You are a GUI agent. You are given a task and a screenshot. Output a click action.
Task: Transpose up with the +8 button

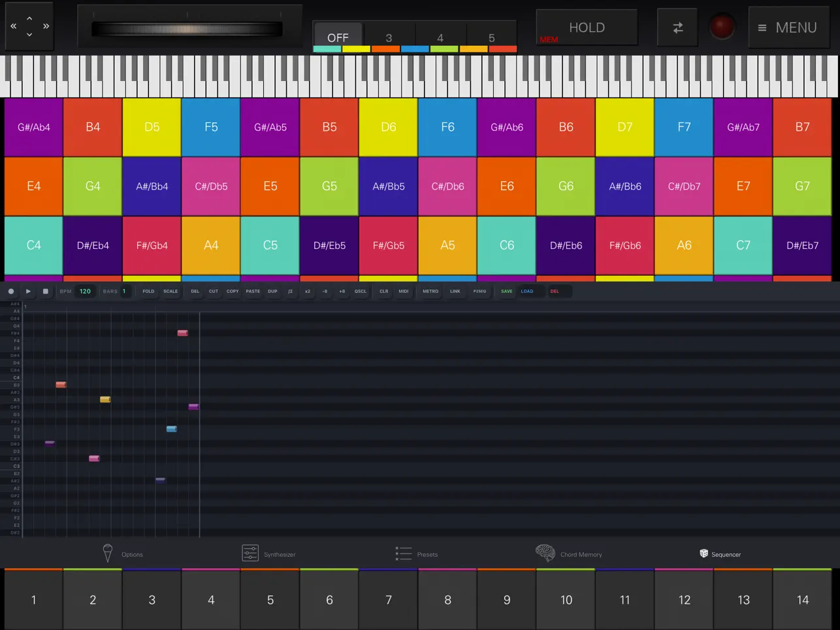(x=342, y=291)
